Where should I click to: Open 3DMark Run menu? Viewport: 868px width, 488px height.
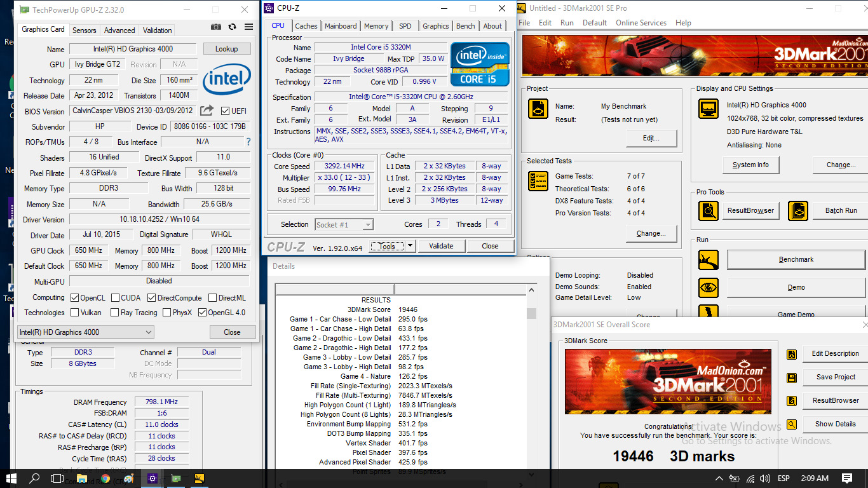567,23
